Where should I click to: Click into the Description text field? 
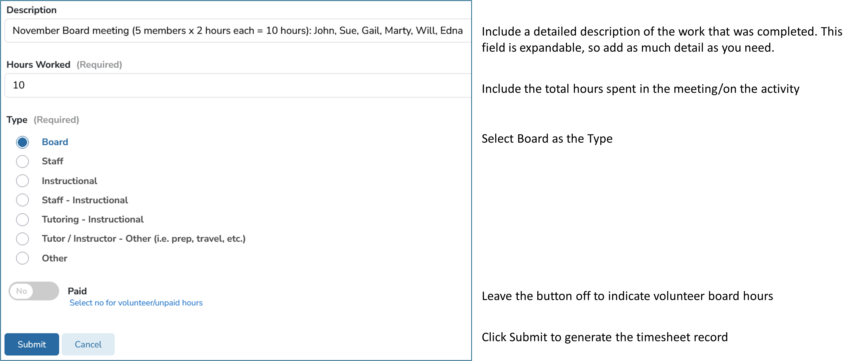point(238,31)
